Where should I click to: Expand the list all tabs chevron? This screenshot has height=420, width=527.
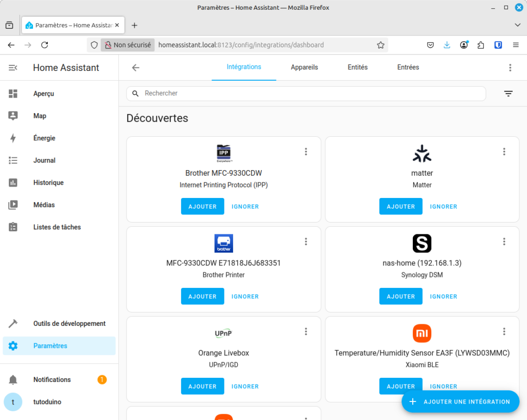[x=518, y=25]
